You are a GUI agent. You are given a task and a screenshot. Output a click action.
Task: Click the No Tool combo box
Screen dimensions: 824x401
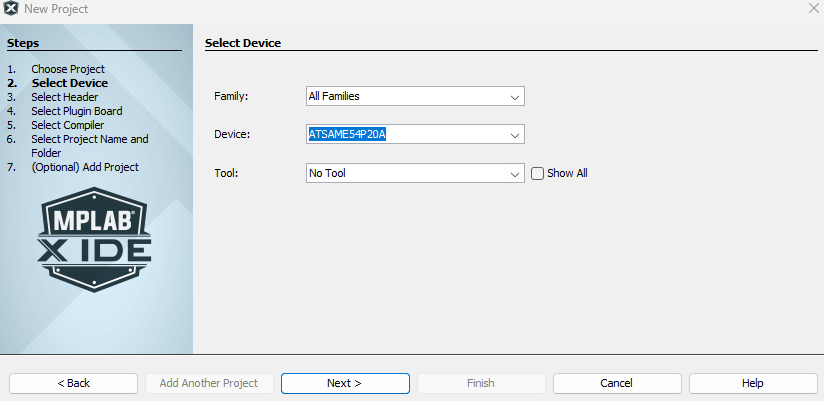[x=406, y=173]
